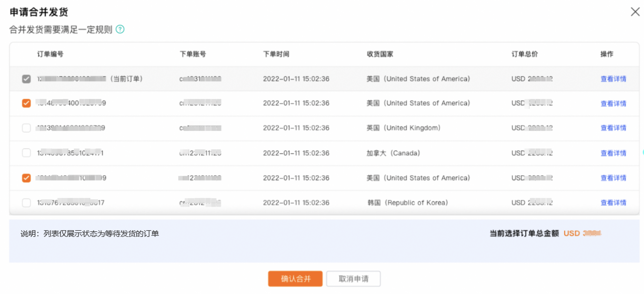Click the 收货国家 column header
Screen dimensions: 644x294
[x=380, y=54]
